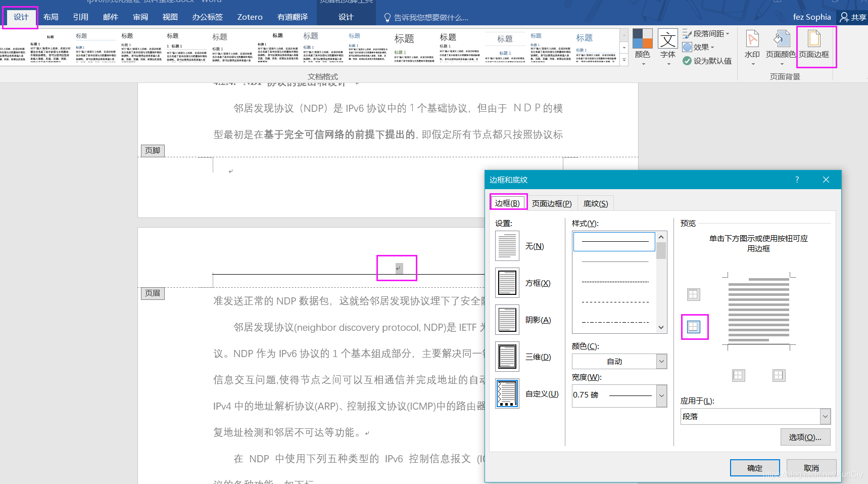The height and width of the screenshot is (484, 868).
Task: Click the 取消 button
Action: pyautogui.click(x=811, y=468)
